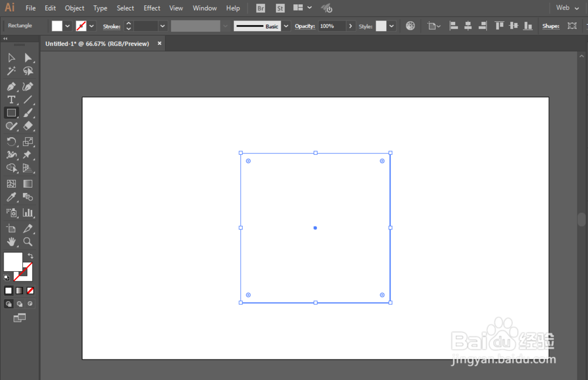The height and width of the screenshot is (380, 588).
Task: Reset to default fill and stroke
Action: [x=6, y=278]
